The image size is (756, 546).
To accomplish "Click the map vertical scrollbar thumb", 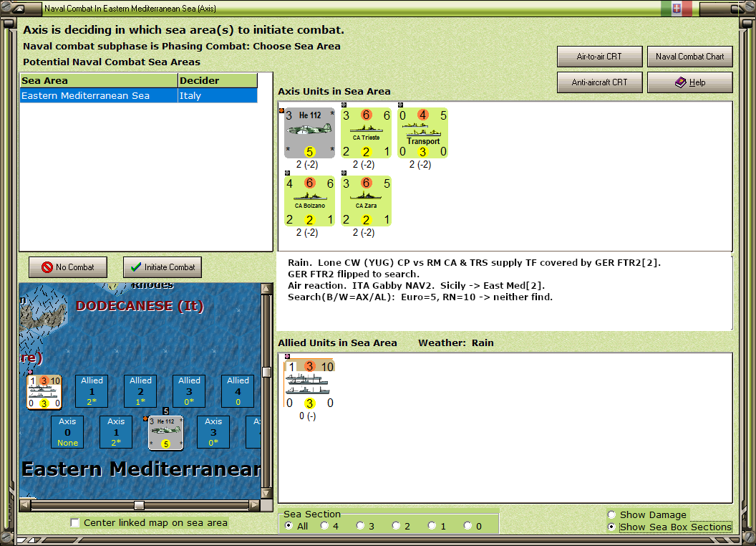I will tap(266, 372).
